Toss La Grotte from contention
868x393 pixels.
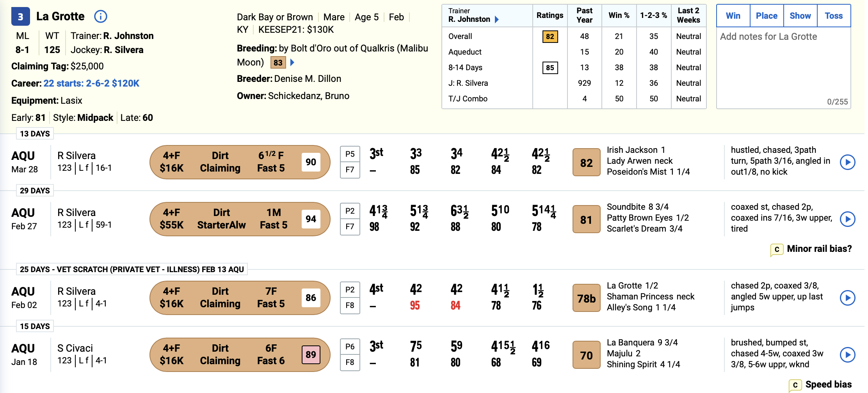(x=834, y=16)
